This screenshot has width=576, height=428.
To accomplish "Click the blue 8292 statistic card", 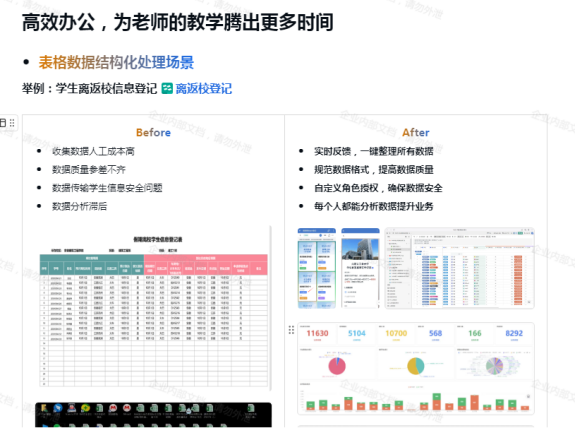I will click(x=514, y=334).
